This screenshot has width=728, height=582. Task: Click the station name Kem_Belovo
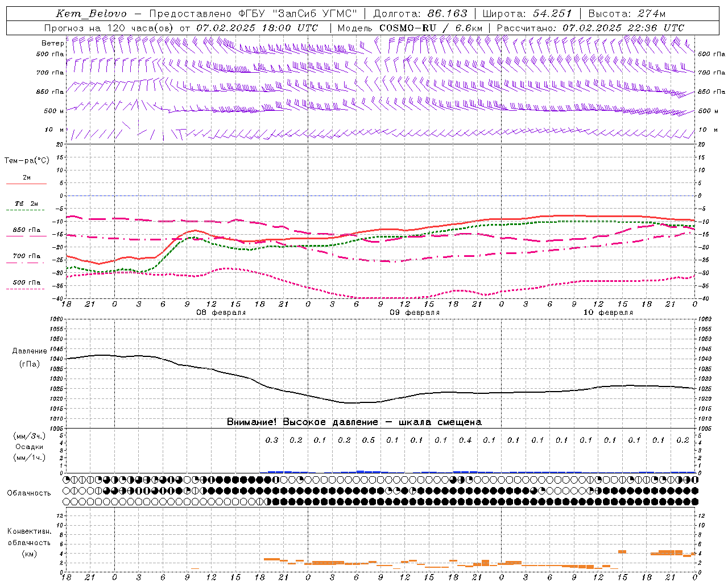pyautogui.click(x=92, y=14)
